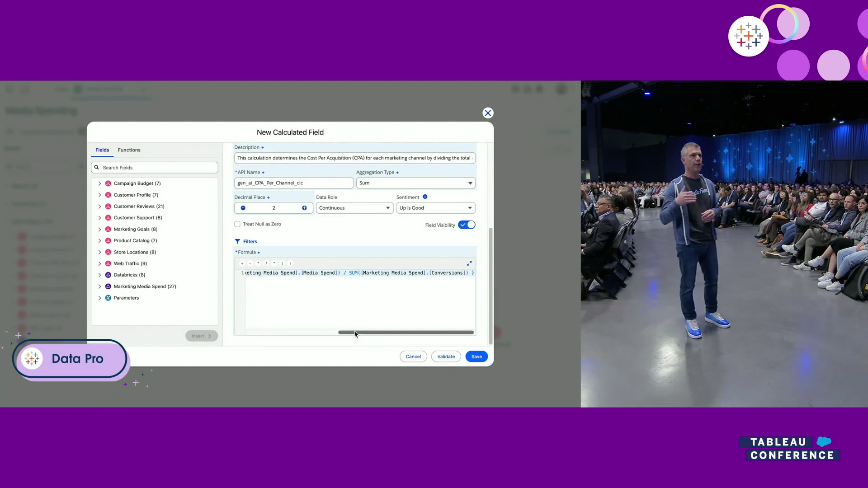Toggle the Field Visibility switch
868x488 pixels.
click(x=467, y=225)
